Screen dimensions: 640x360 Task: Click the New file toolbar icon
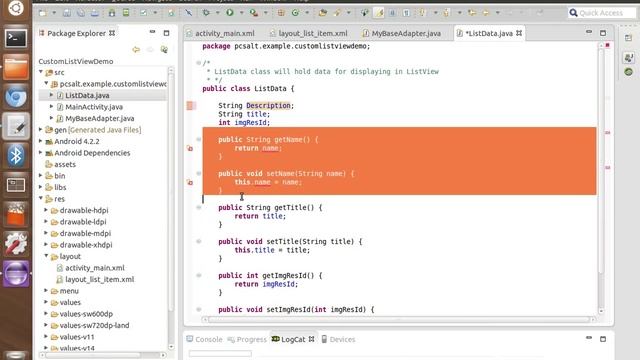[42, 13]
